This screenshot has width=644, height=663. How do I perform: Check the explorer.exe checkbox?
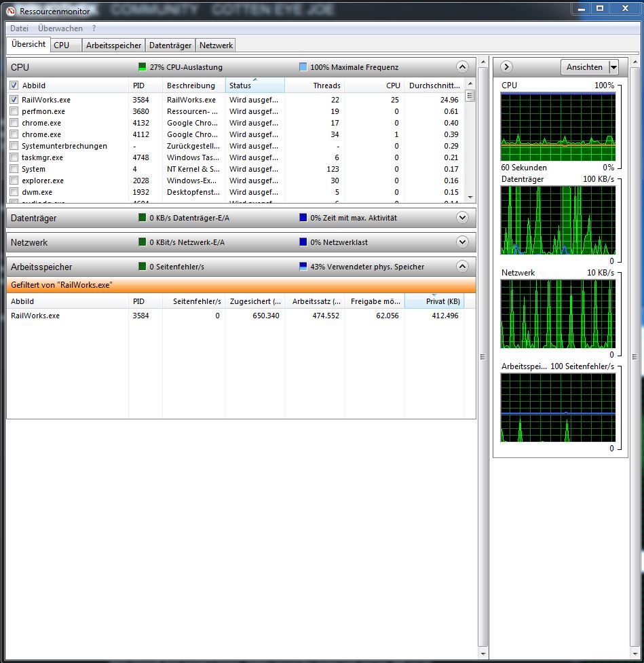pos(14,181)
